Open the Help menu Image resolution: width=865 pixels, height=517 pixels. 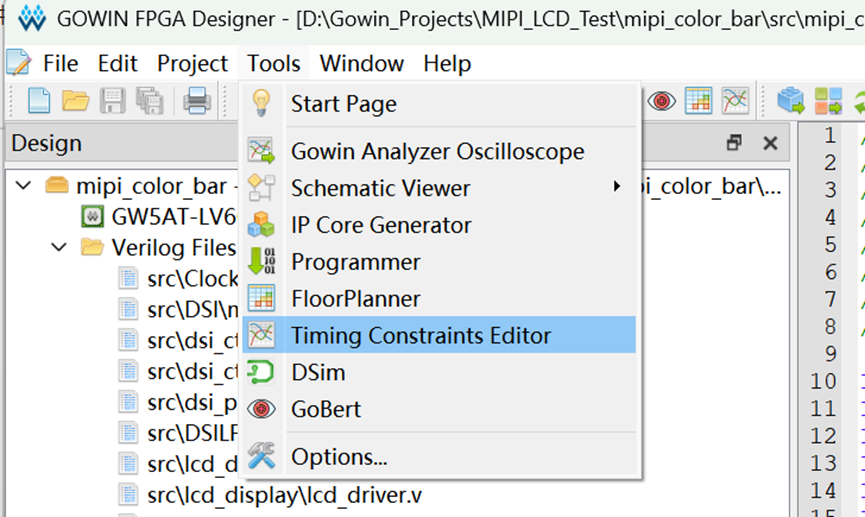click(447, 63)
